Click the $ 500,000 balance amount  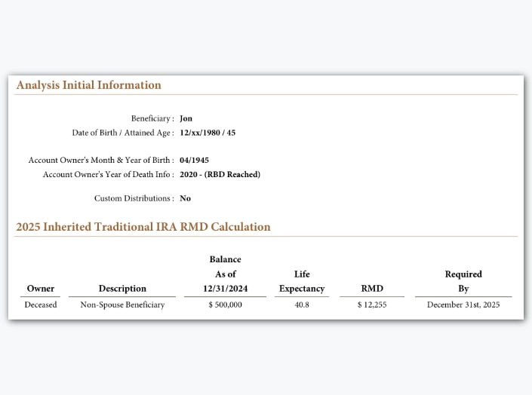click(x=225, y=305)
